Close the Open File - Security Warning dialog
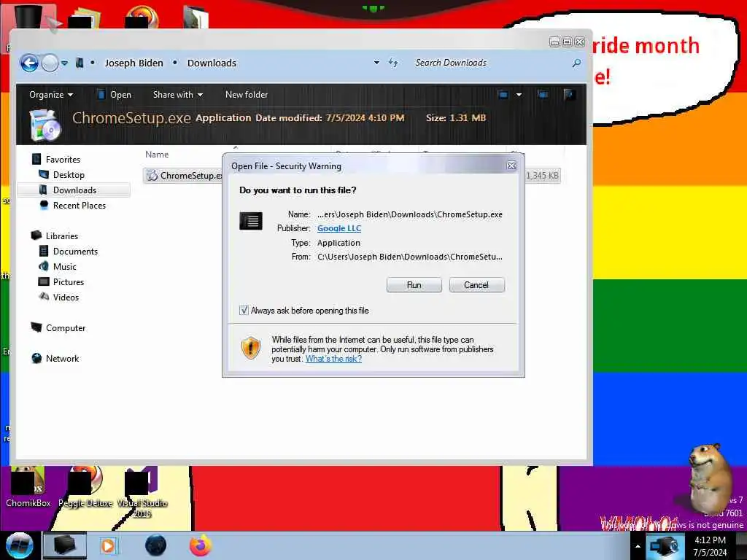 click(x=511, y=166)
